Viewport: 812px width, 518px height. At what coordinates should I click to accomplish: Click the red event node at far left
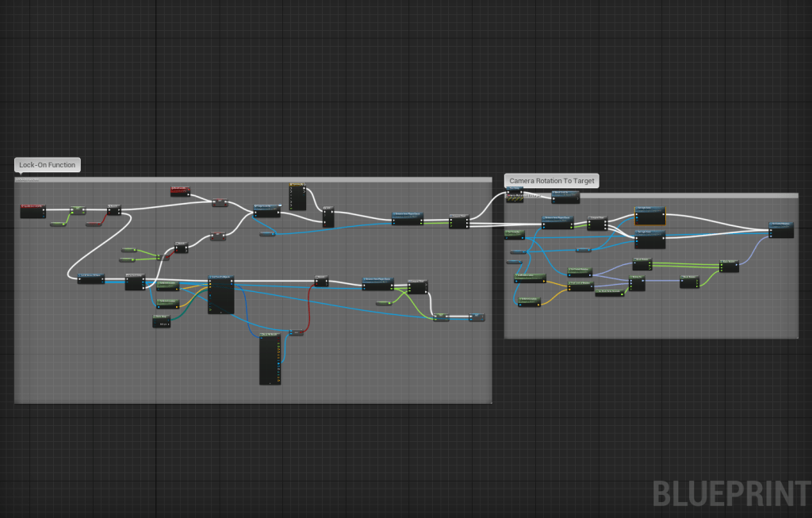click(33, 211)
